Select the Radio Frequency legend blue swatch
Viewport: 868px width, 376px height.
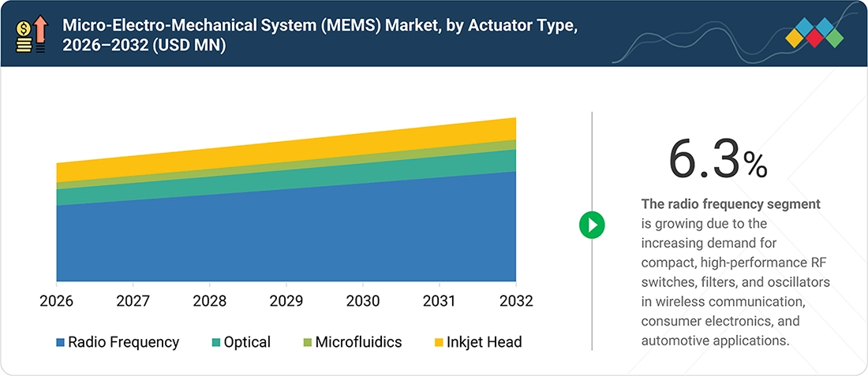tap(60, 342)
